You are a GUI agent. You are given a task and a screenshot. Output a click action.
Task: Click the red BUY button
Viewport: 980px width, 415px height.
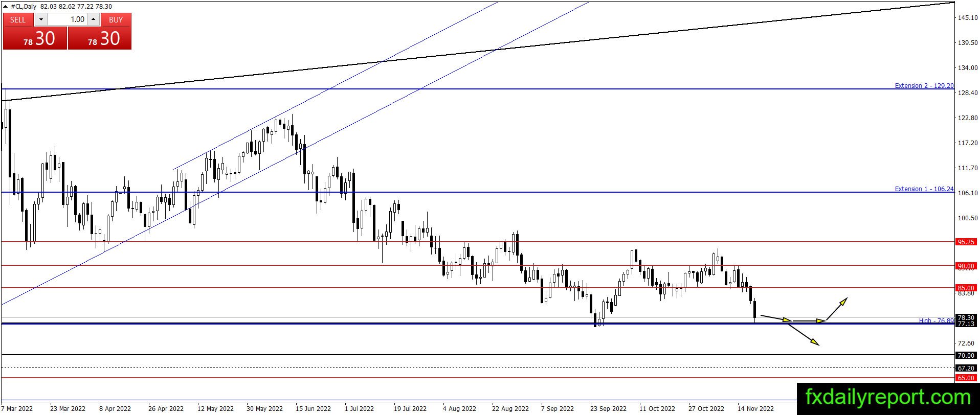click(116, 19)
